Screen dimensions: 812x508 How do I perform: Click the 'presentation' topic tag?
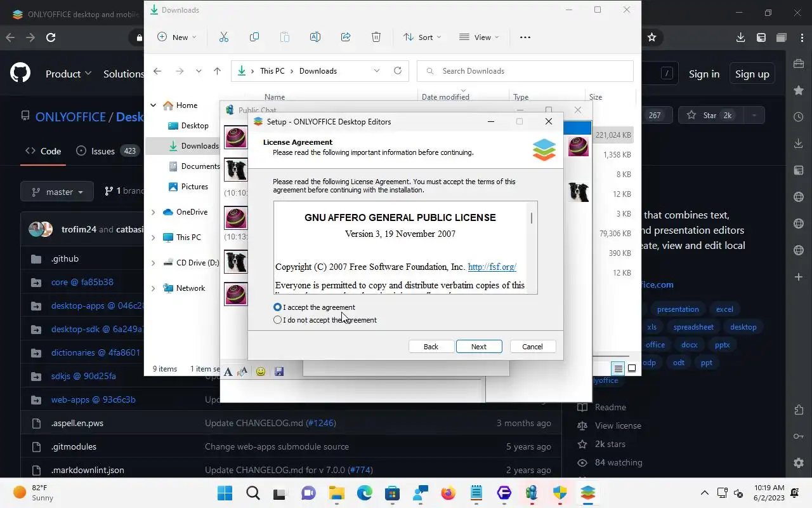pyautogui.click(x=678, y=309)
